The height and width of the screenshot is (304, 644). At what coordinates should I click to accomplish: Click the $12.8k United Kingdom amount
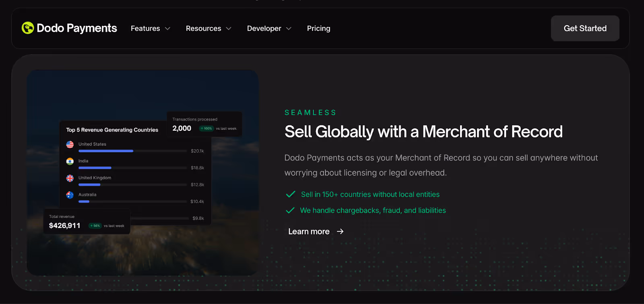coord(197,185)
